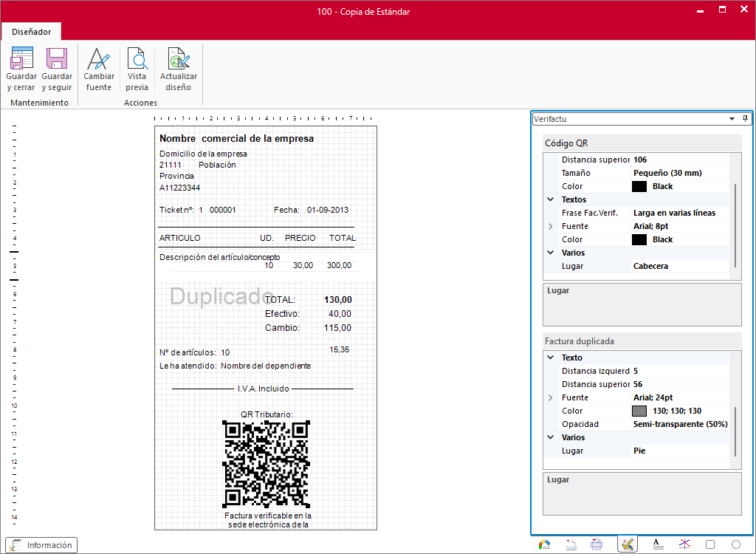Select the 'Ticket nº:' label
The width and height of the screenshot is (756, 554).
point(177,210)
